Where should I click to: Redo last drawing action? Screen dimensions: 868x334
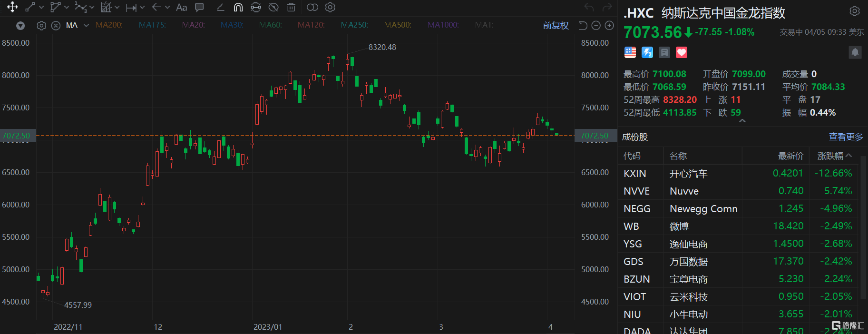607,7
